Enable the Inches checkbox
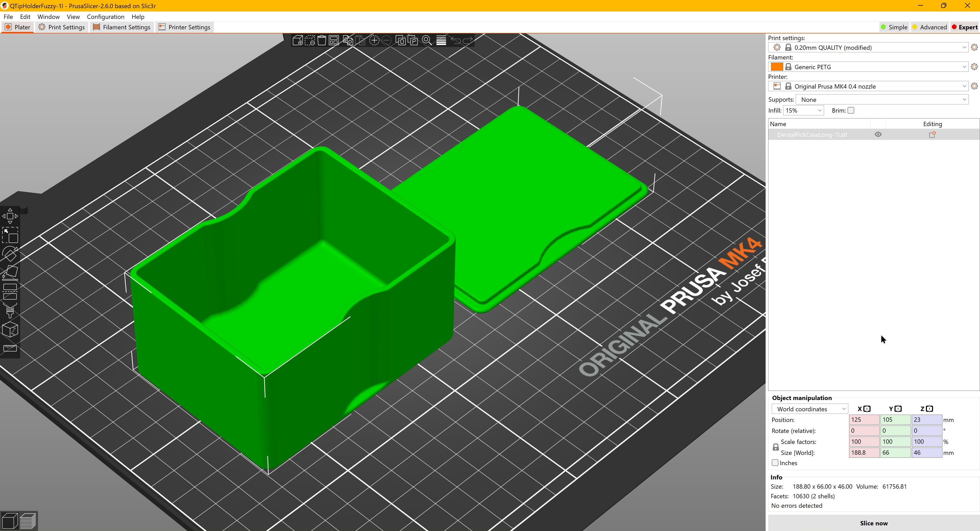The width and height of the screenshot is (980, 531). (x=775, y=463)
